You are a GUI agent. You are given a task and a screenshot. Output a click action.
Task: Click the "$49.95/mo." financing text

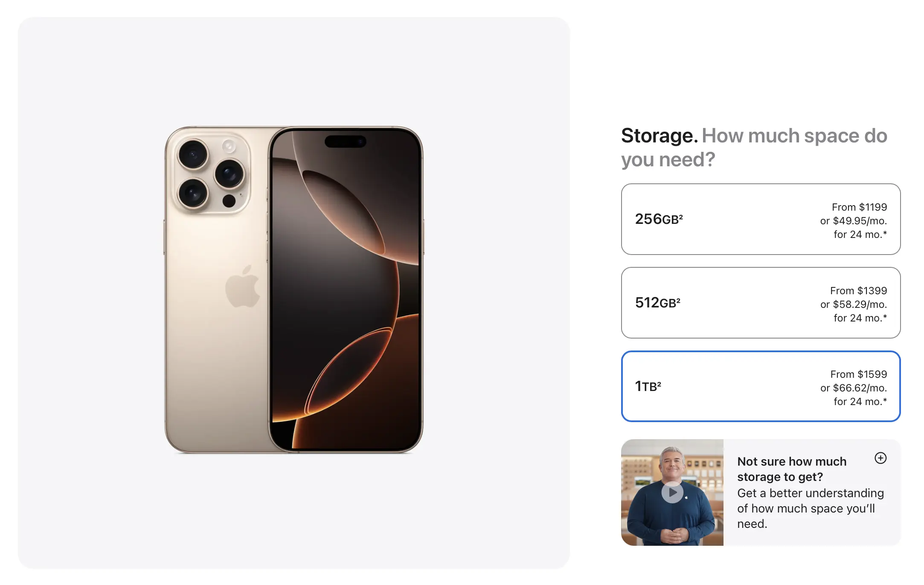coord(860,221)
